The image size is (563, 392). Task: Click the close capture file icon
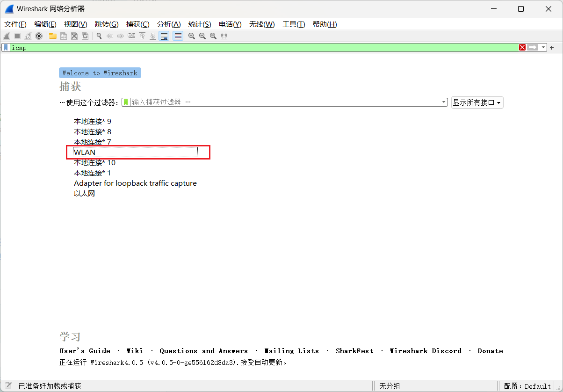[74, 36]
